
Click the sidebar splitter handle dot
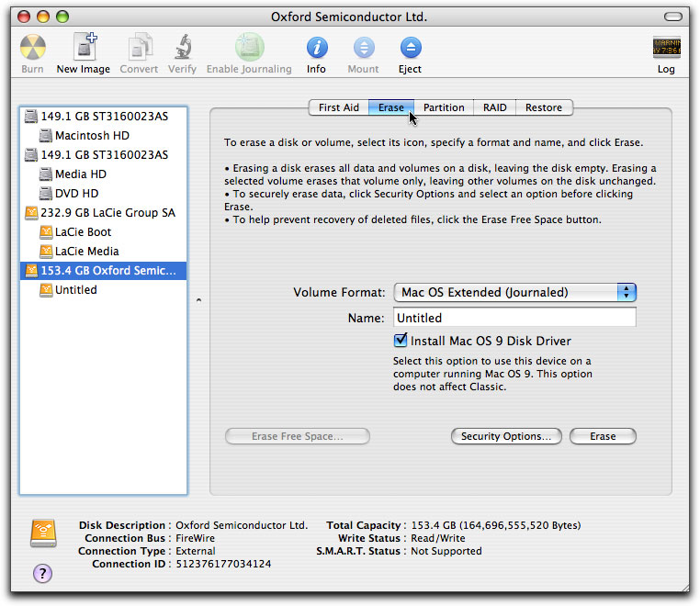198,300
